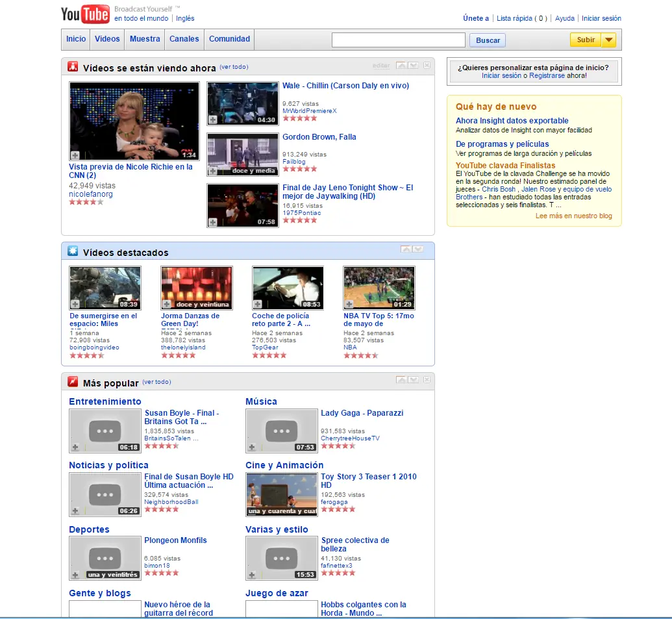Visit thelonelyisland channel link
672x619 pixels.
(x=183, y=347)
